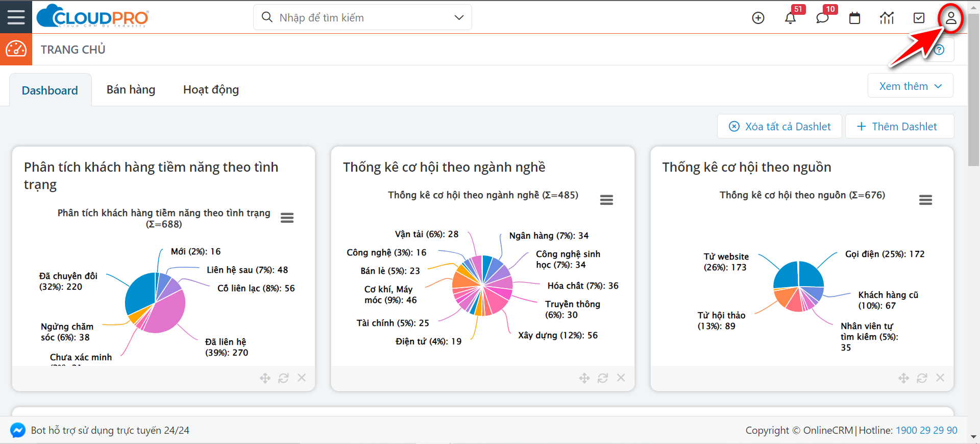Open the notifications bell
Screen dimensions: 980x444
click(x=790, y=18)
